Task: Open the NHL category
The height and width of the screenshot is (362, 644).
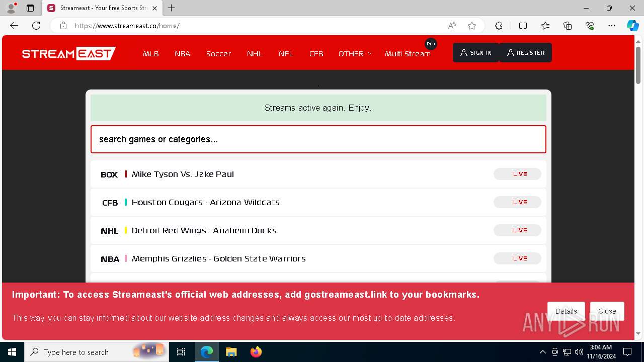Action: coord(255,53)
